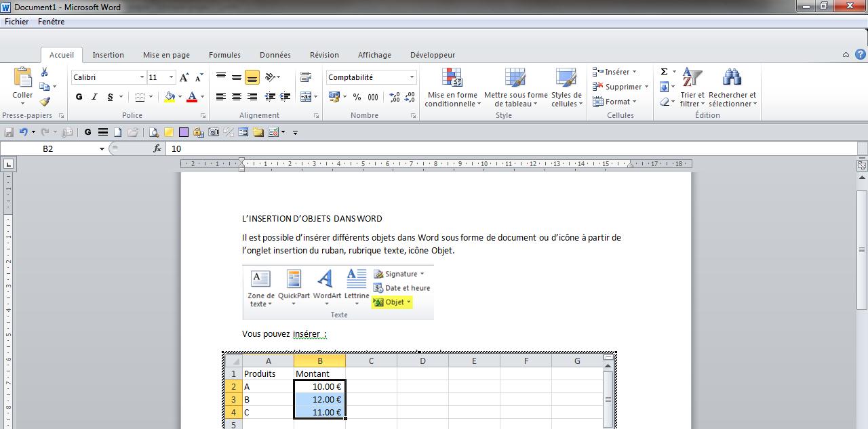Apply the percent style
Screen dimensions: 868x429
click(357, 97)
